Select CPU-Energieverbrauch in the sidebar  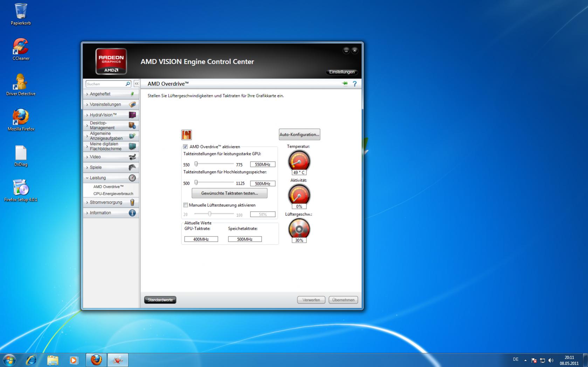coord(113,194)
